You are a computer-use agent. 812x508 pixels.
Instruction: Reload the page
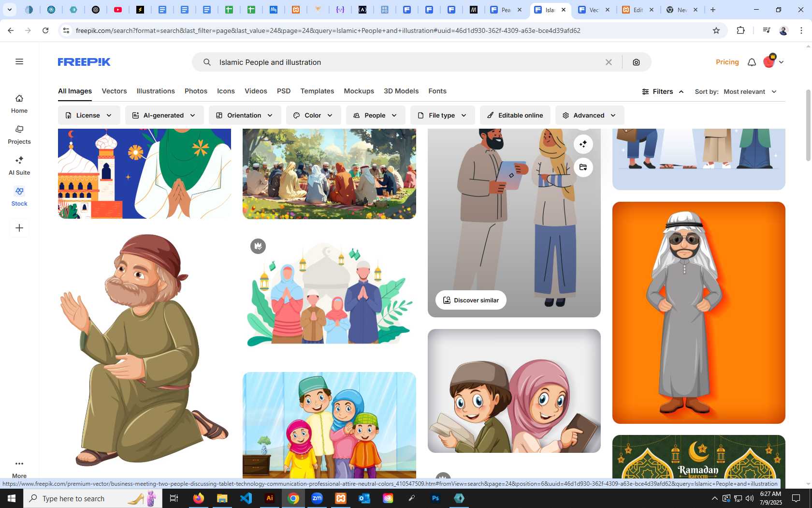(45, 30)
